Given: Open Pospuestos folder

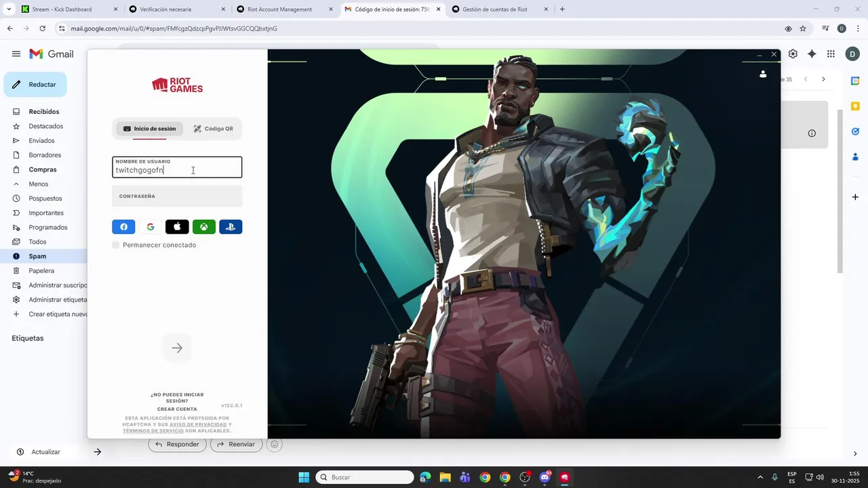Looking at the screenshot, I should pos(45,199).
